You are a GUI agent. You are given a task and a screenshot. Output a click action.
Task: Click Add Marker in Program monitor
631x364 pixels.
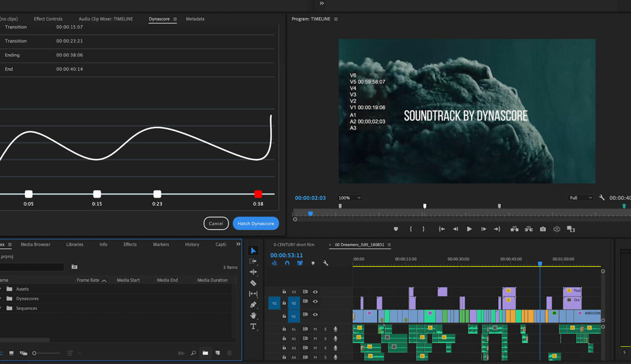[x=396, y=229]
